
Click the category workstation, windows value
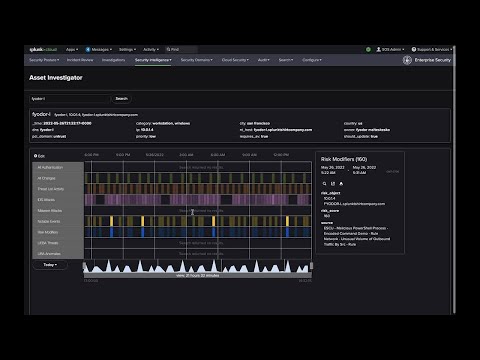coord(171,123)
